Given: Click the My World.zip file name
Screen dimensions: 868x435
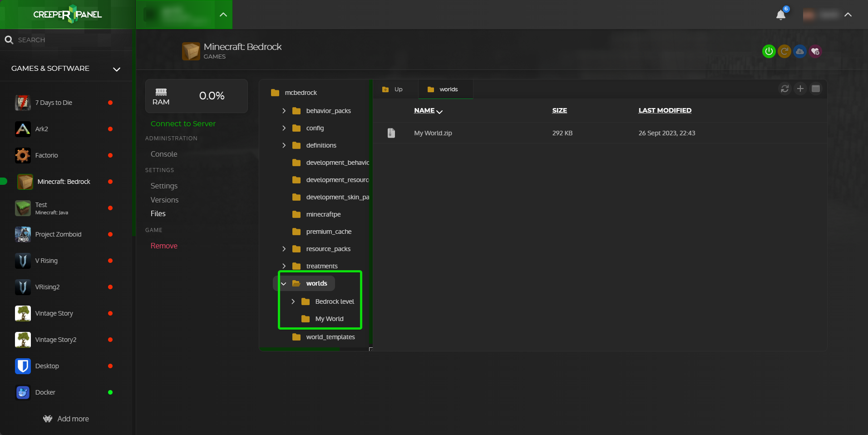Looking at the screenshot, I should click(x=433, y=133).
